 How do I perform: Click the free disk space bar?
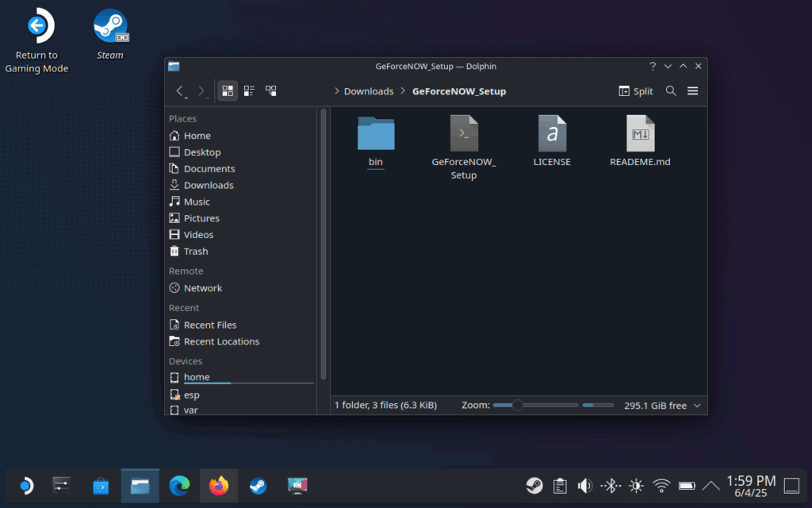pos(598,406)
